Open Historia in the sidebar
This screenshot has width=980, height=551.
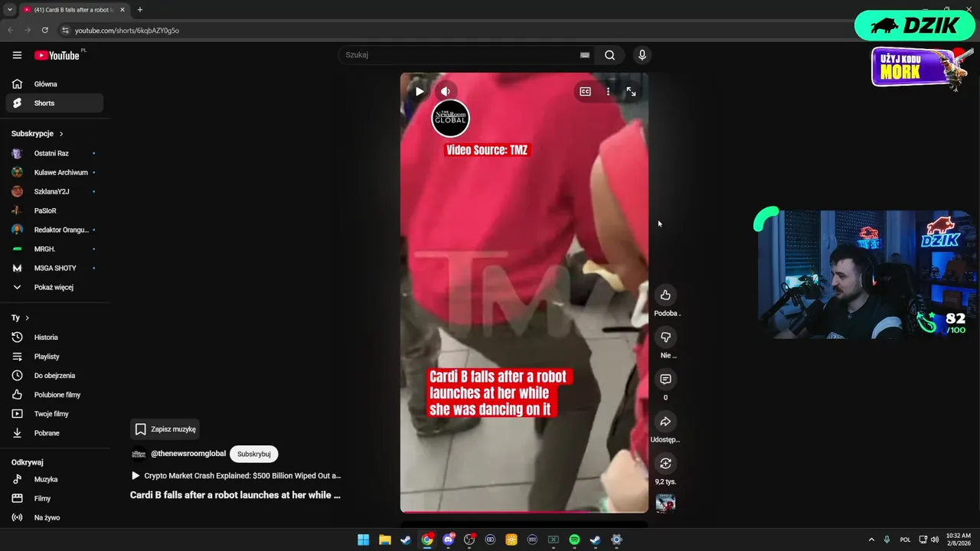pos(54,337)
